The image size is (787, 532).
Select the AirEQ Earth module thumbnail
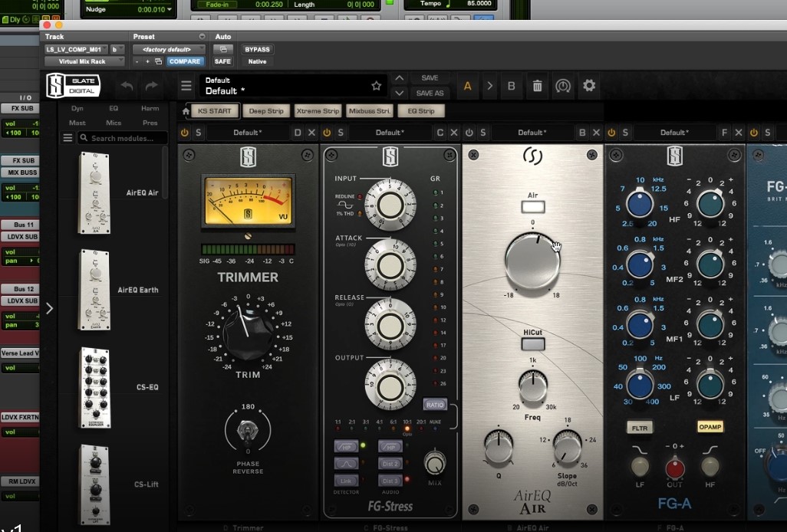pos(95,289)
